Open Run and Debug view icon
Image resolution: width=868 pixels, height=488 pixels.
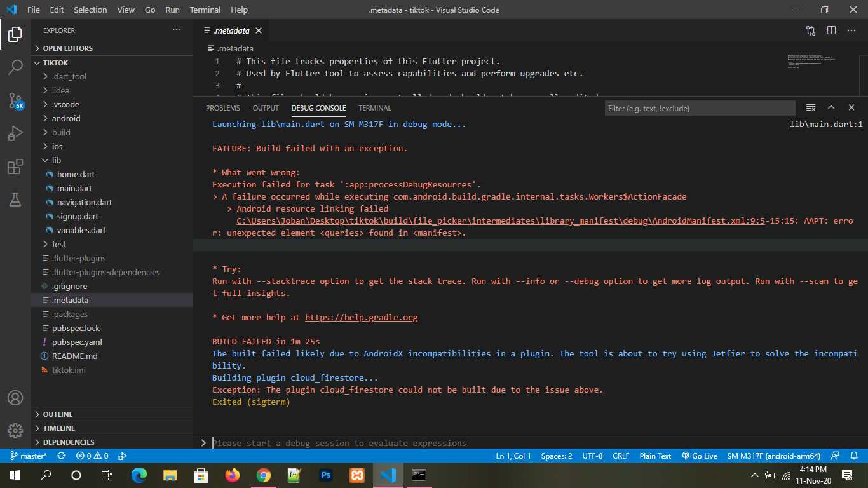[15, 133]
